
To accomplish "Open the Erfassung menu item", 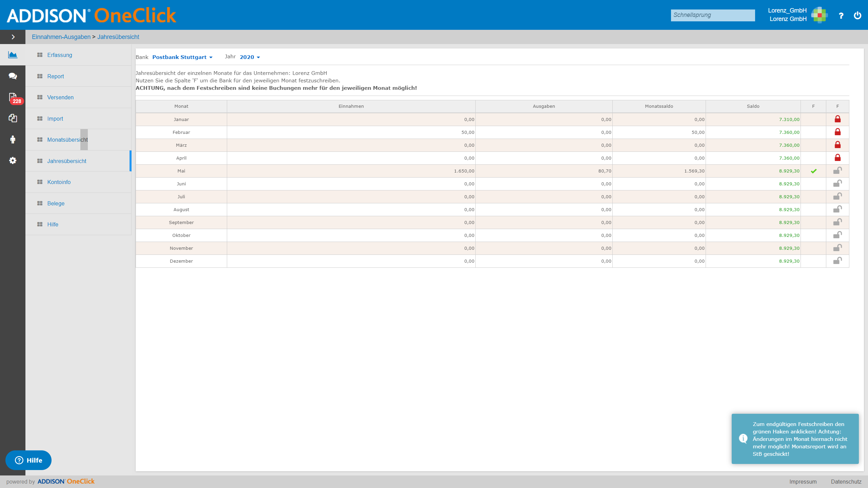I will (x=78, y=55).
